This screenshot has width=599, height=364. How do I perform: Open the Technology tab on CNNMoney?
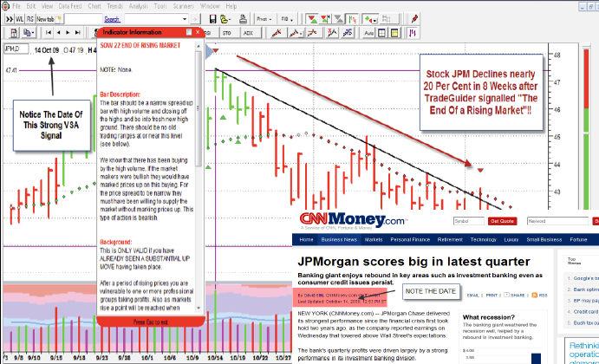click(x=483, y=240)
